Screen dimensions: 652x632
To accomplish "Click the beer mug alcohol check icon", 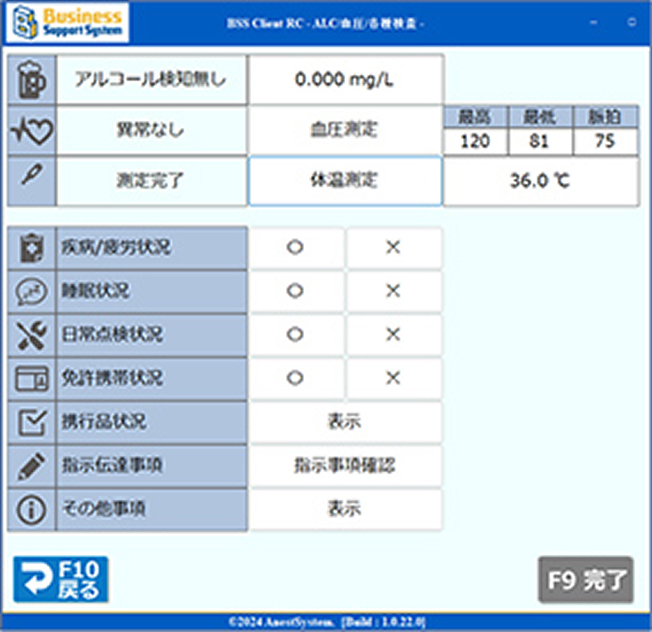I will point(31,79).
